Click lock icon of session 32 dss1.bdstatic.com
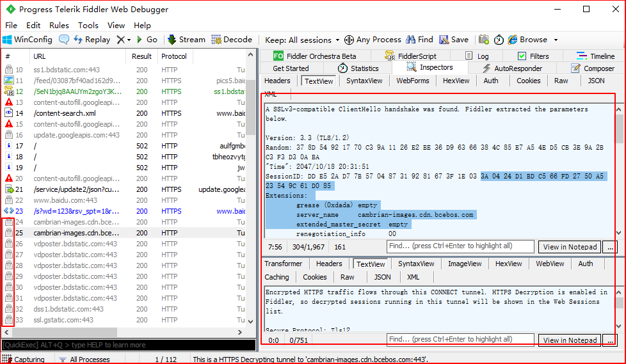 click(x=9, y=308)
